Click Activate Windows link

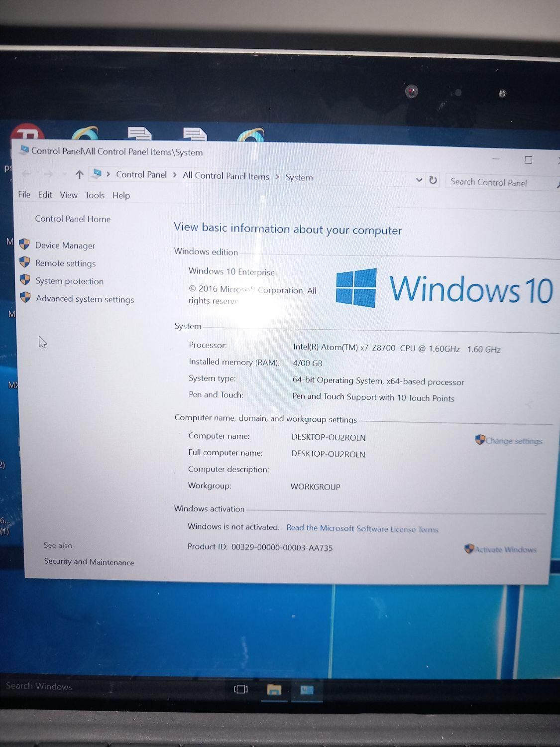505,549
